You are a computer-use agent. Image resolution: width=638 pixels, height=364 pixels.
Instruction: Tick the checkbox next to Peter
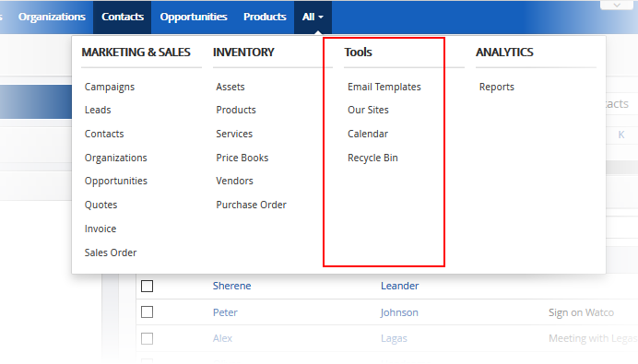147,312
